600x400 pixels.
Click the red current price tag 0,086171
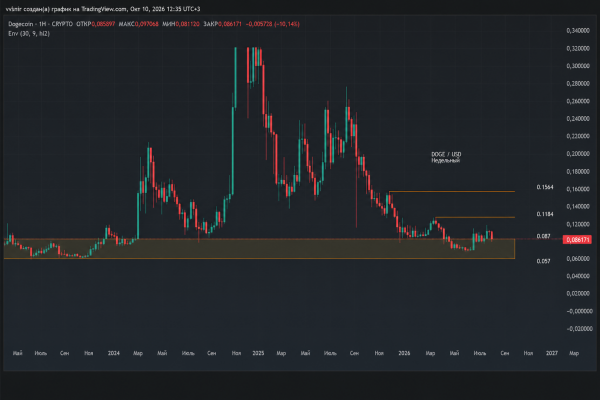point(577,240)
